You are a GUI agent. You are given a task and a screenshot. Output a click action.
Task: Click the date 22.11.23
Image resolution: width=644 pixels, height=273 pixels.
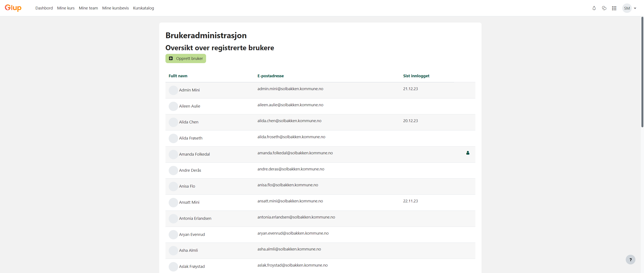coord(410,201)
